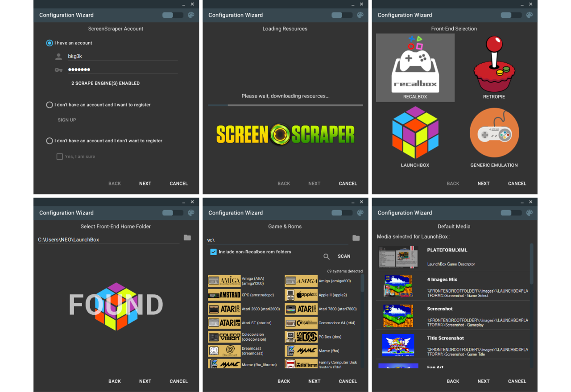The width and height of the screenshot is (571, 392).
Task: Select the Colecovision system logo
Action: tap(224, 337)
